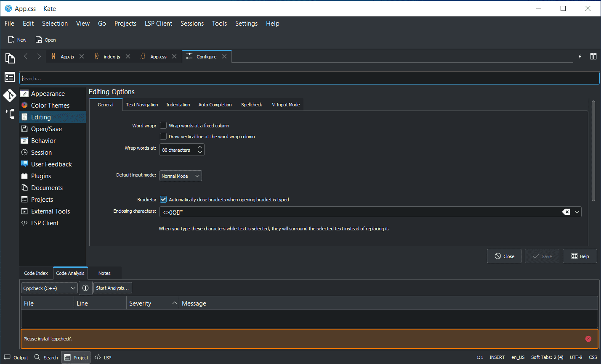601x364 pixels.
Task: Open the Git sidebar panel icon
Action: point(10,95)
